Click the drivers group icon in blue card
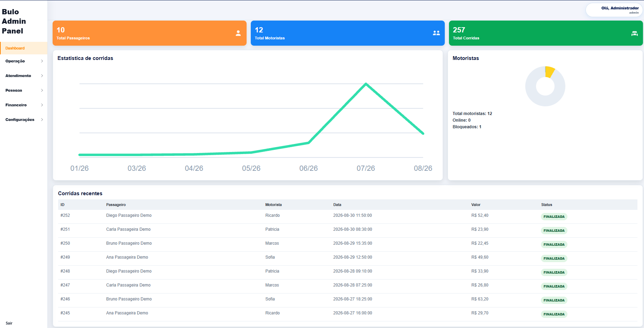This screenshot has height=328, width=644. [436, 33]
